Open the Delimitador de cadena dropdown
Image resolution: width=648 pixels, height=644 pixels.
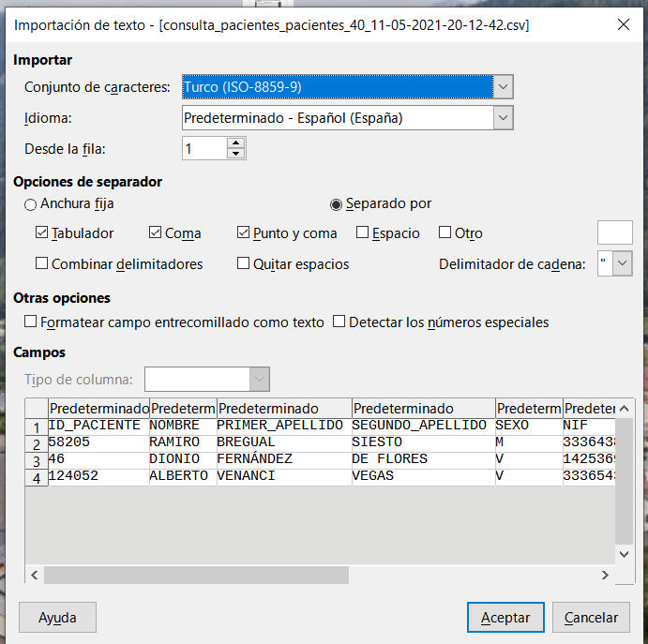623,264
